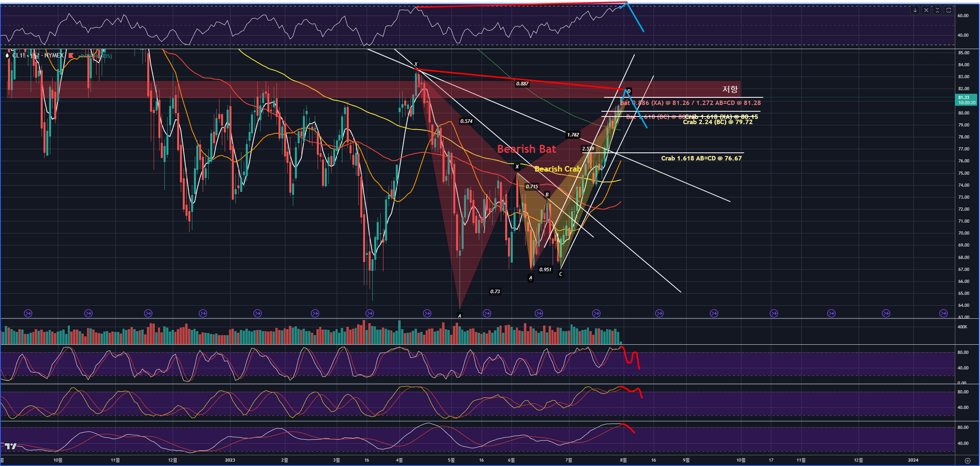Click the red flag beside NYMEX
Image resolution: width=980 pixels, height=466 pixels.
click(x=71, y=55)
